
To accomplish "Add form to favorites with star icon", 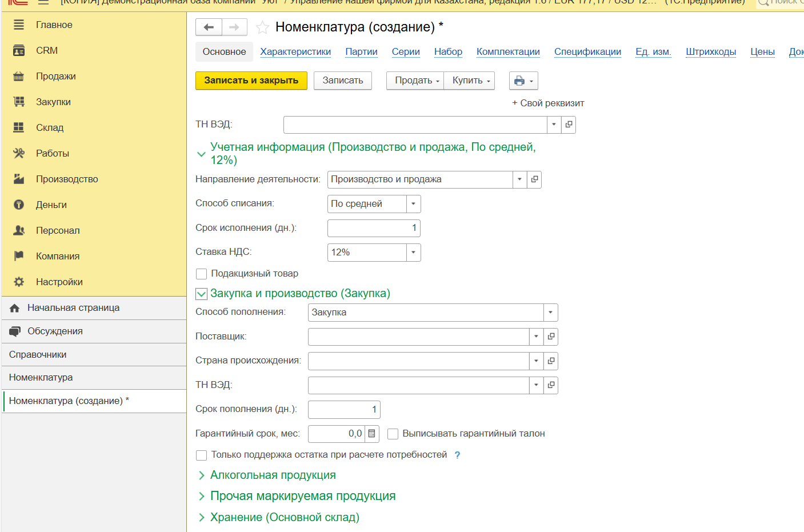I will [x=262, y=27].
